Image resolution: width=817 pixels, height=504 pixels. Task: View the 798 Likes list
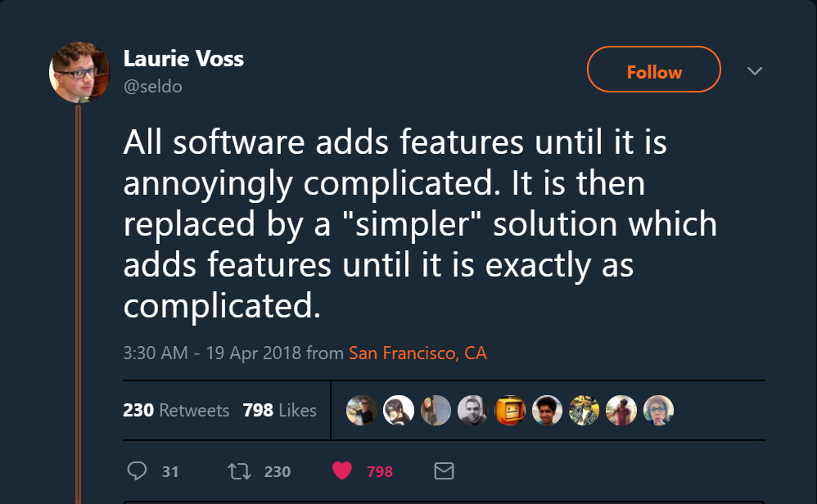[x=279, y=410]
